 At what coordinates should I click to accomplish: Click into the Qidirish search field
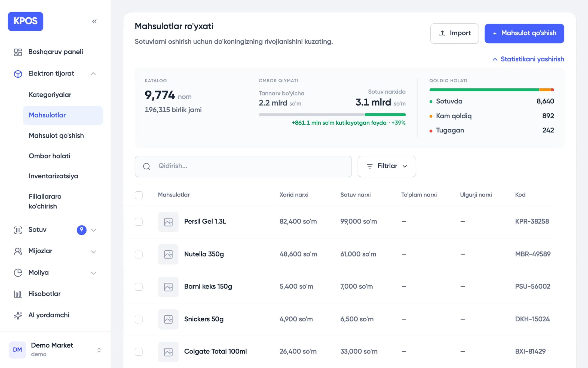243,166
